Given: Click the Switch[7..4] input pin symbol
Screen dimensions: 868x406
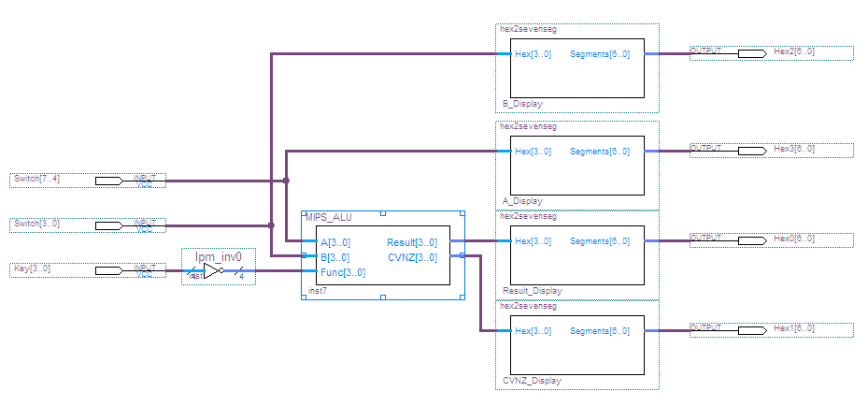Looking at the screenshot, I should click(x=108, y=181).
